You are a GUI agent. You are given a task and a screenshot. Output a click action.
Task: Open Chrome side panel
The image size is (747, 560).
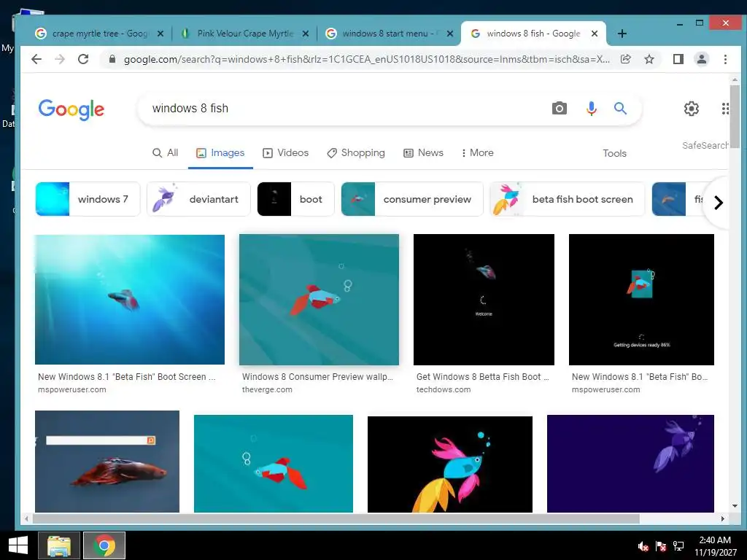(678, 59)
